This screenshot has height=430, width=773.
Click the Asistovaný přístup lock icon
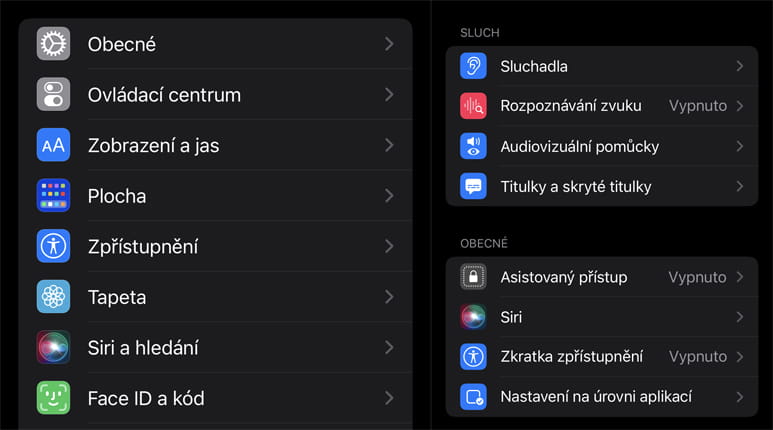click(473, 277)
